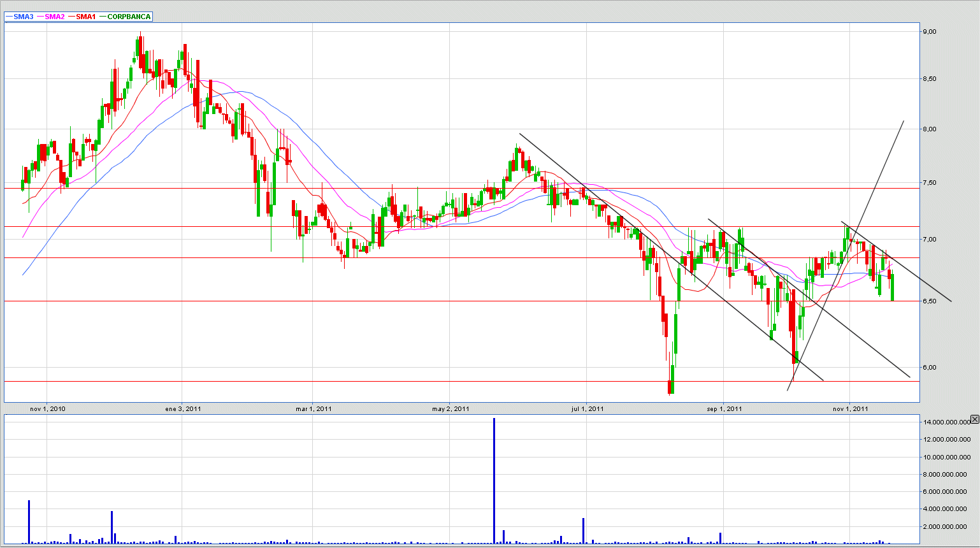980x548 pixels.
Task: Click the 7,00 price axis label
Action: (x=929, y=240)
